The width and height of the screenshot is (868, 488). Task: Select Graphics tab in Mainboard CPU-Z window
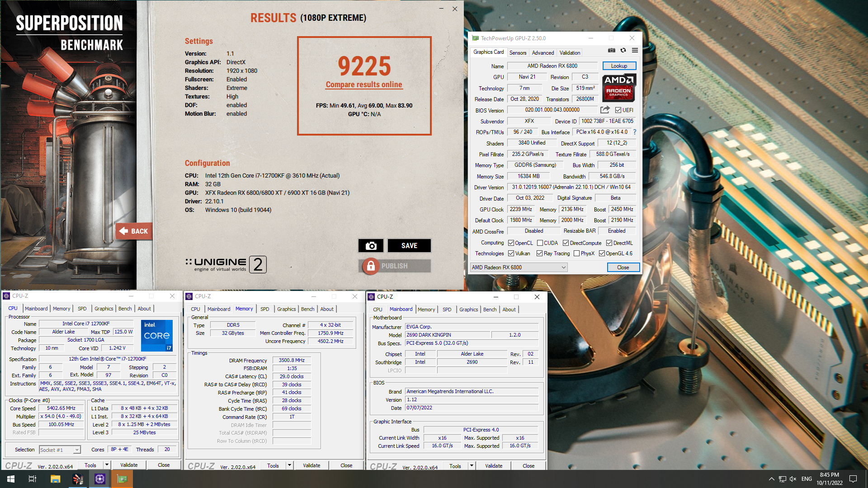[x=468, y=310]
